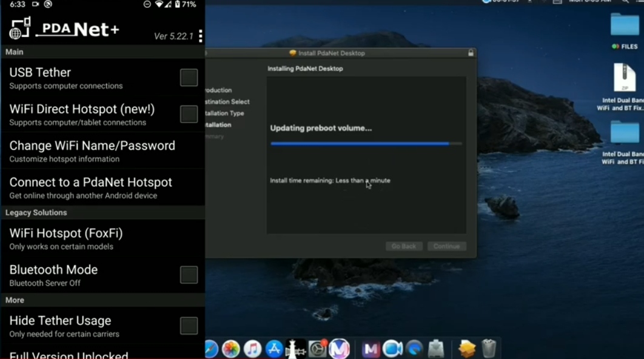The image size is (644, 359).
Task: Open the Chess app in the Dock
Action: [295, 349]
